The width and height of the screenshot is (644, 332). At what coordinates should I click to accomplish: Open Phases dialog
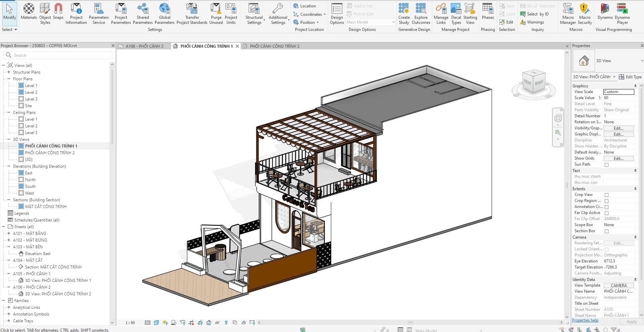488,12
